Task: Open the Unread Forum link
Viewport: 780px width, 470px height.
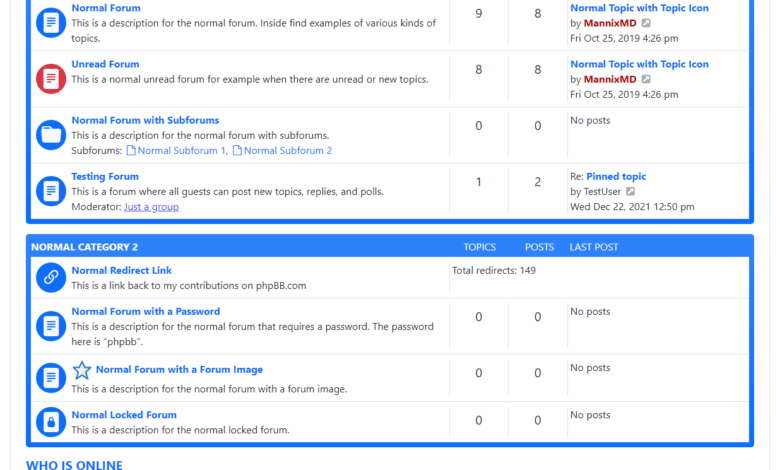Action: click(x=105, y=64)
